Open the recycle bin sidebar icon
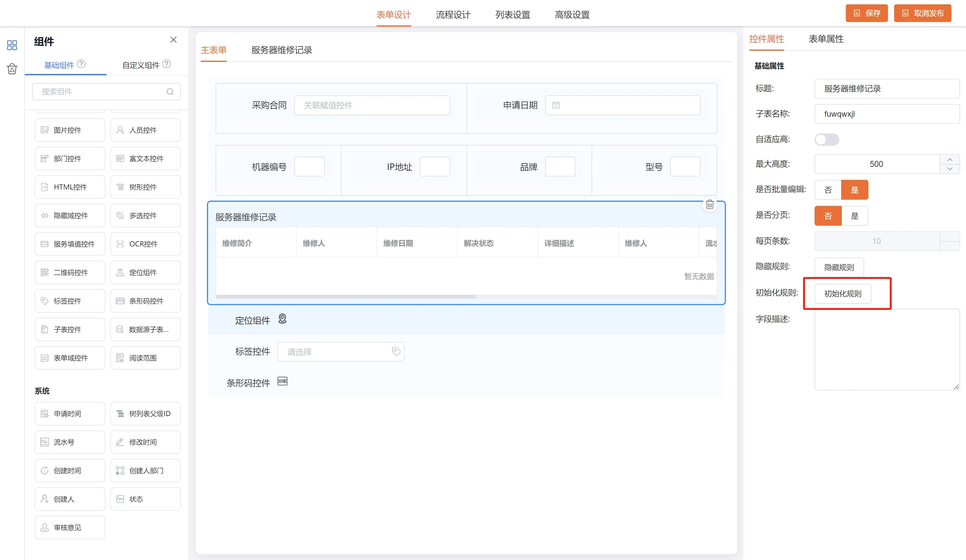 click(x=12, y=69)
